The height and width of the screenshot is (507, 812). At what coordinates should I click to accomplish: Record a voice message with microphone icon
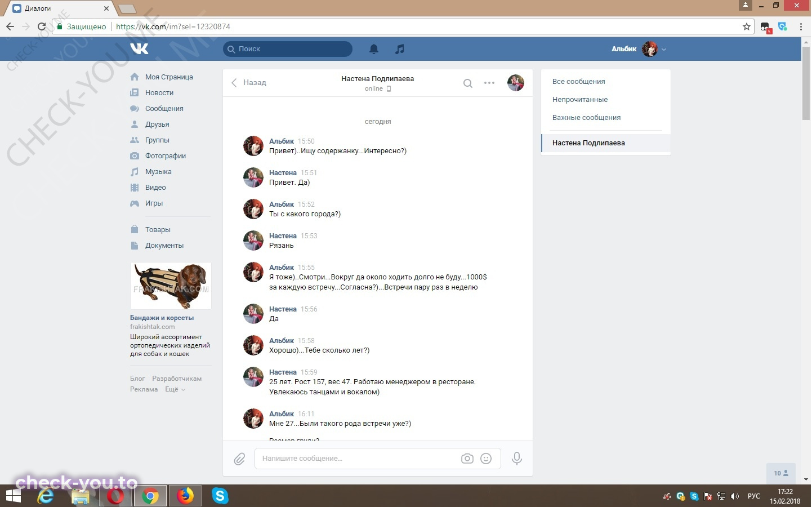(516, 459)
